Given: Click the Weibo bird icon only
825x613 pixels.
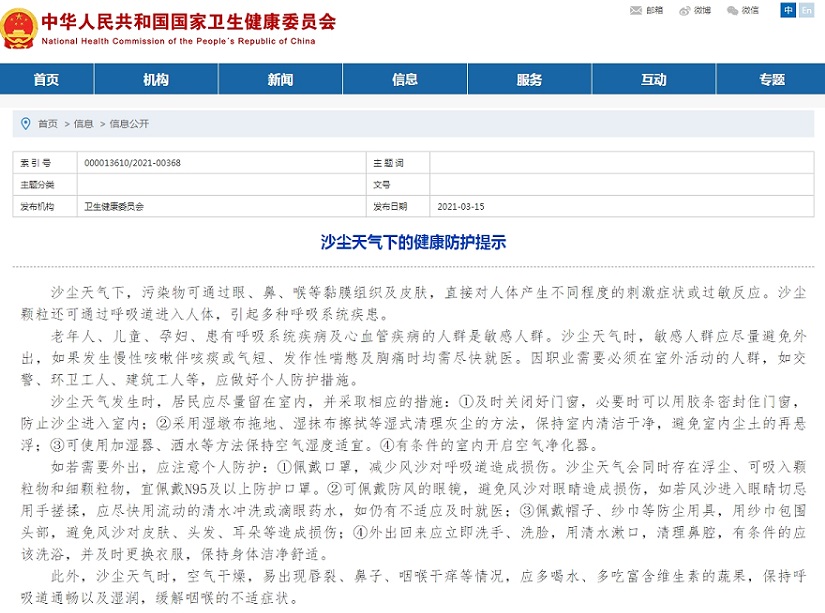Looking at the screenshot, I should [x=685, y=11].
